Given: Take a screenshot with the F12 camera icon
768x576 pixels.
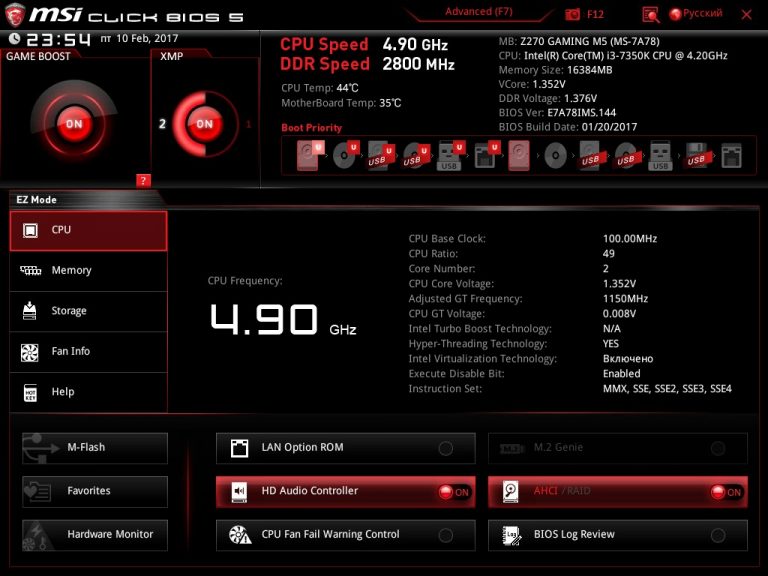Looking at the screenshot, I should click(x=572, y=15).
